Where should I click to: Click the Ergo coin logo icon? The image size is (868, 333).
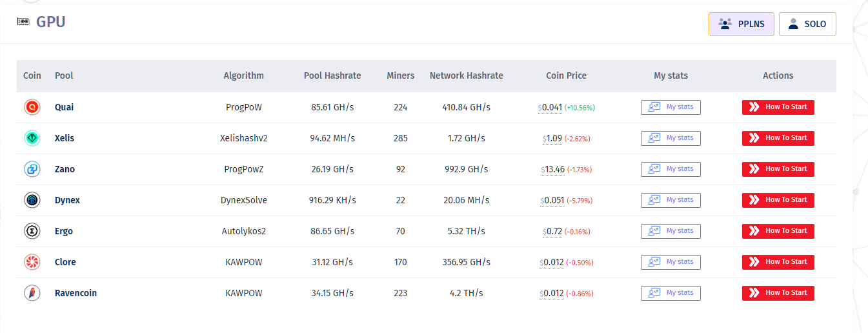tap(32, 231)
